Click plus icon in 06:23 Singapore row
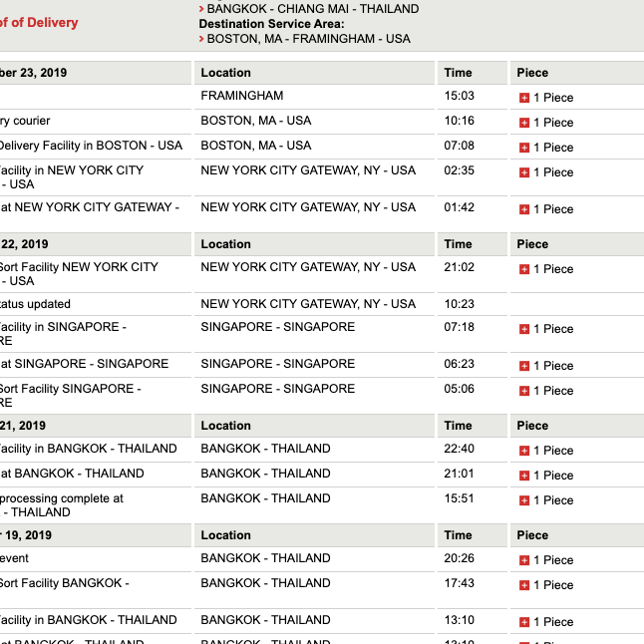 (524, 366)
